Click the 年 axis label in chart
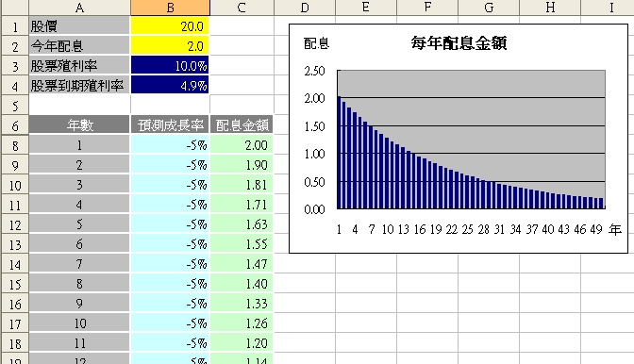The width and height of the screenshot is (634, 364). [614, 230]
